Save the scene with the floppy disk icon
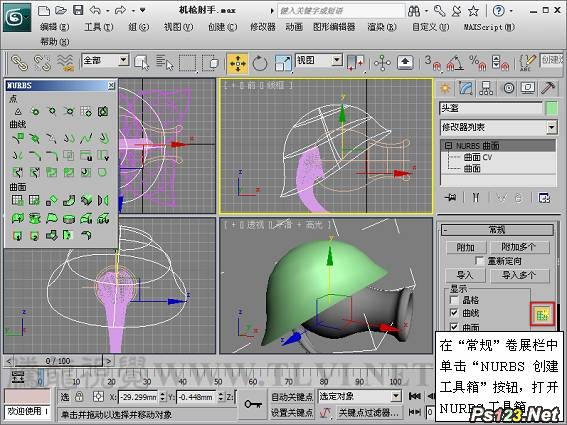 click(x=78, y=10)
